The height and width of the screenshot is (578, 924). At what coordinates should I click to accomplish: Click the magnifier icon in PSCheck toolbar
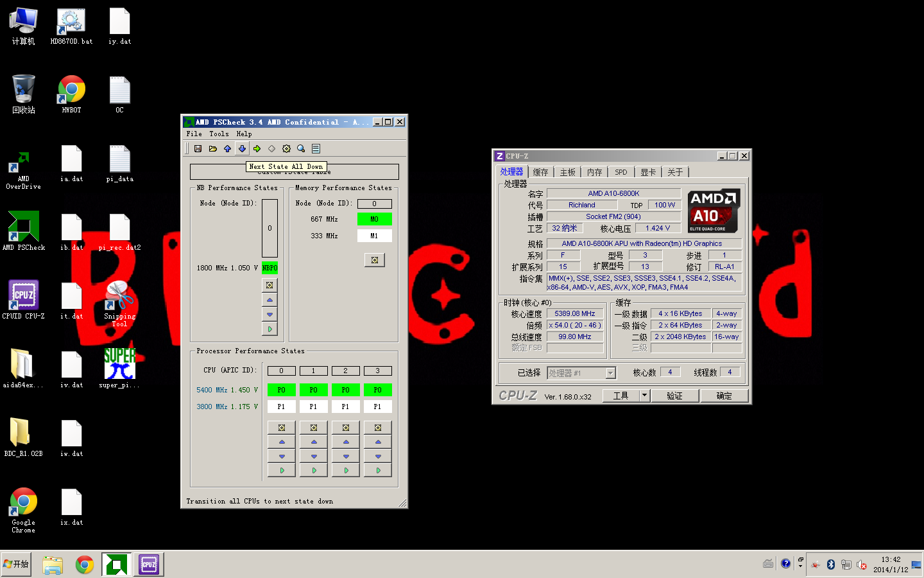coord(301,148)
